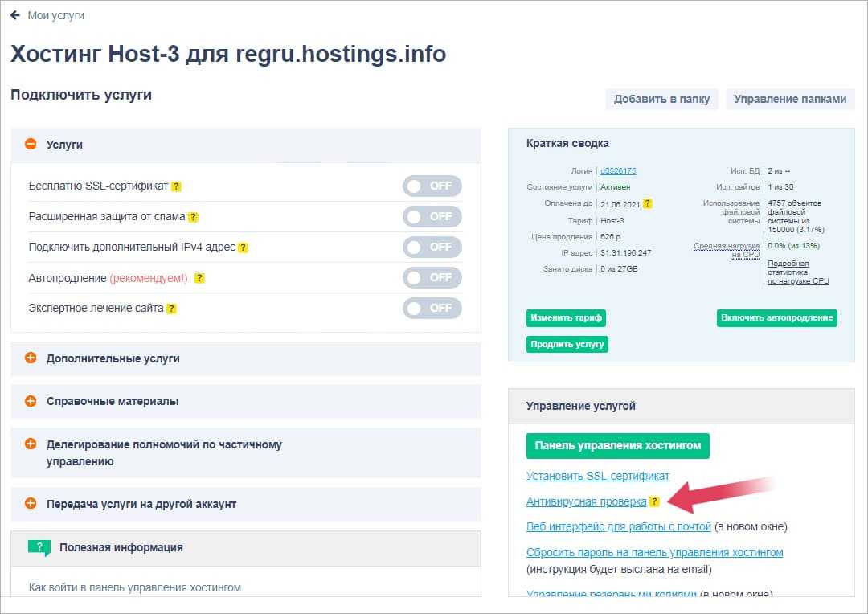Screen dimensions: 868x614
Task: Click the Изменить тариф button
Action: 566,317
